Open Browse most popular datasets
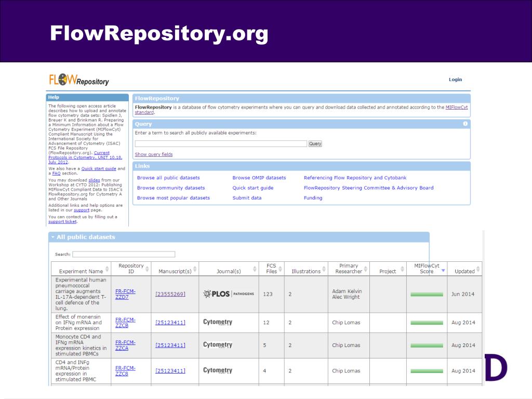The image size is (532, 399). coord(174,198)
